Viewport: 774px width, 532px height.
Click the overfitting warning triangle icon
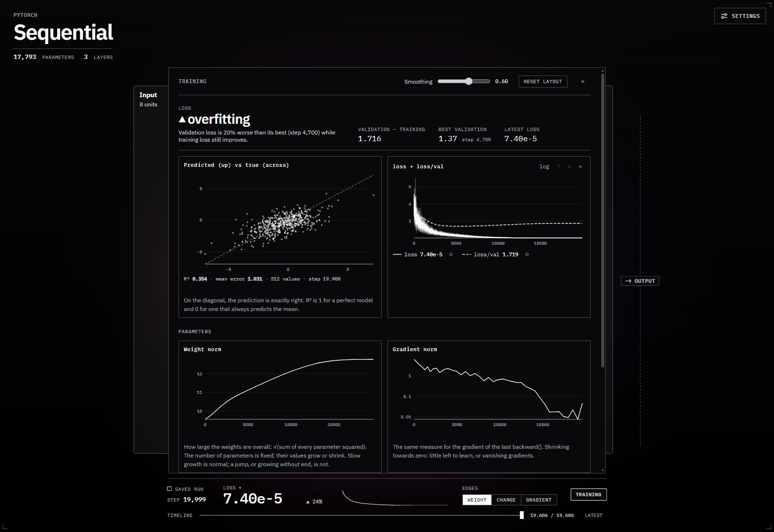click(182, 119)
